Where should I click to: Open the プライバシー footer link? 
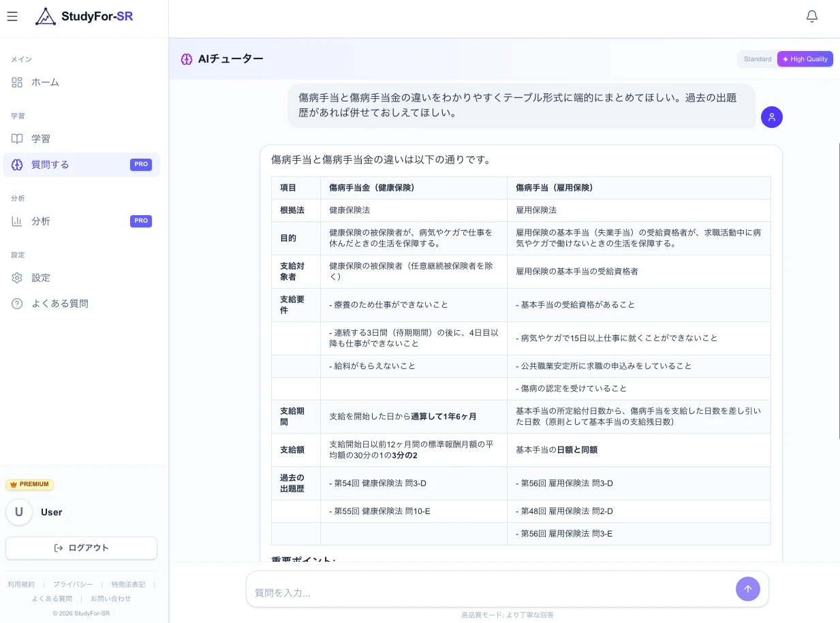pyautogui.click(x=73, y=584)
